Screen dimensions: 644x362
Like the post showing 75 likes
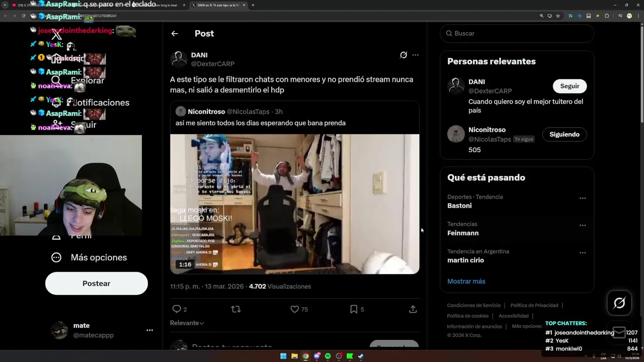[x=295, y=309]
